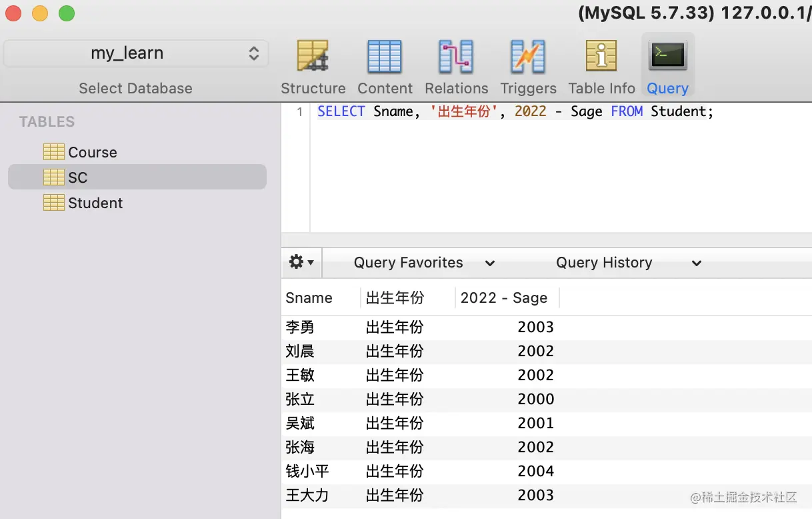
Task: Click the TABLES sidebar heading
Action: (47, 121)
